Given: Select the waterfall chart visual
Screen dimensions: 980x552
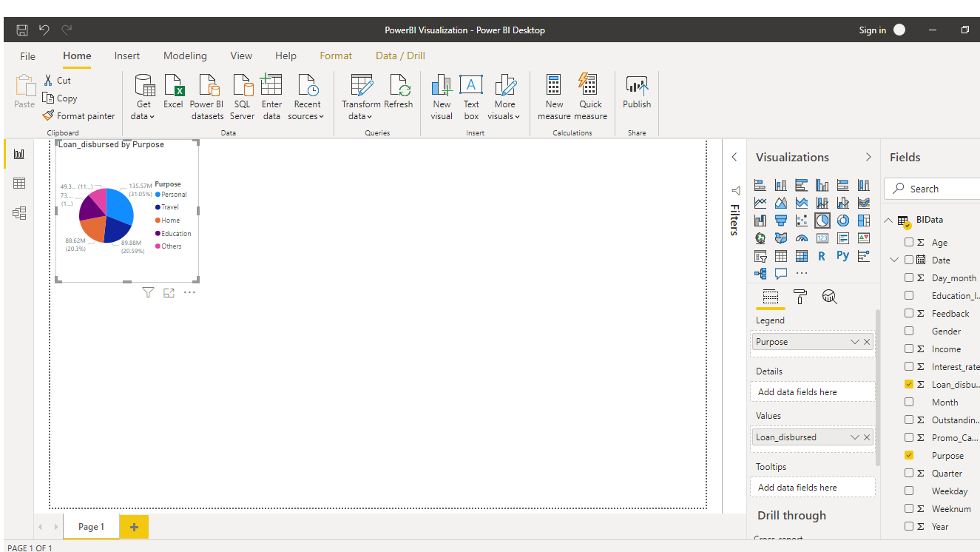Looking at the screenshot, I should tap(760, 221).
